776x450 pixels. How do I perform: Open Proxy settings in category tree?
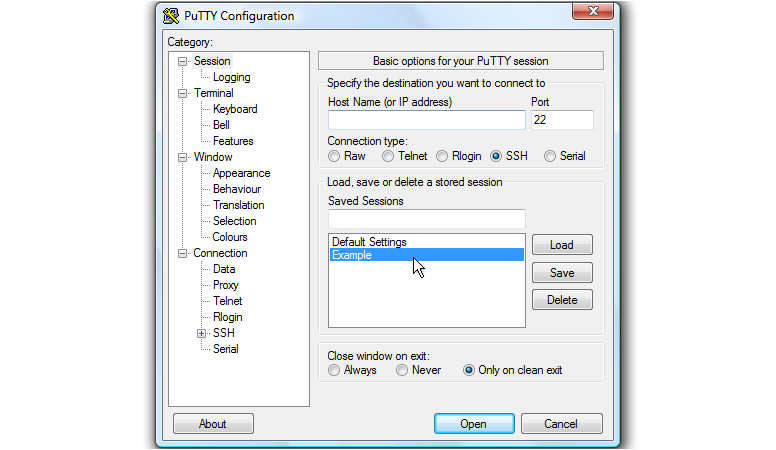click(225, 285)
